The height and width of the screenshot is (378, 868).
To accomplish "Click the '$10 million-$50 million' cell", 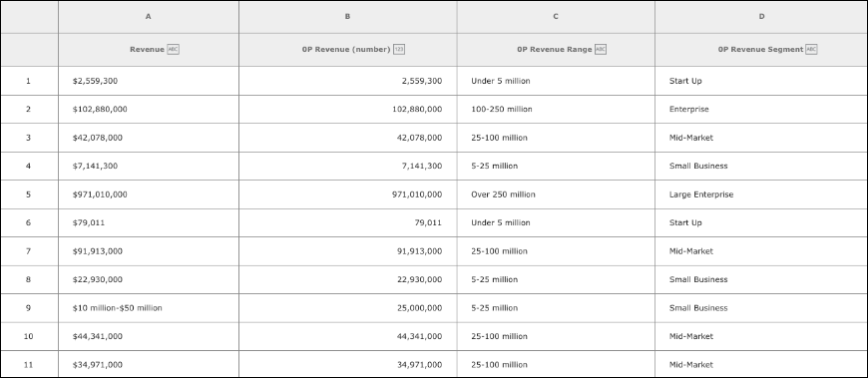I will (149, 308).
